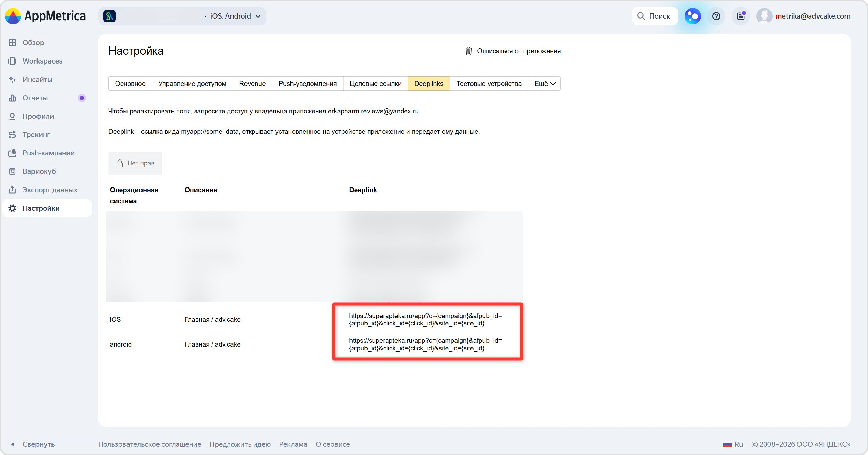Open the Предложить идею link
The height and width of the screenshot is (455, 868).
[240, 444]
